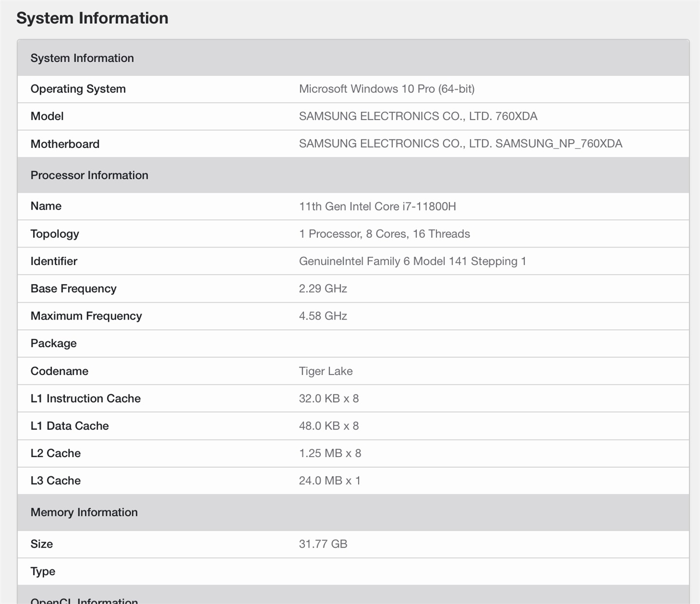Click the 'Package' row label
The width and height of the screenshot is (700, 604).
click(x=53, y=343)
